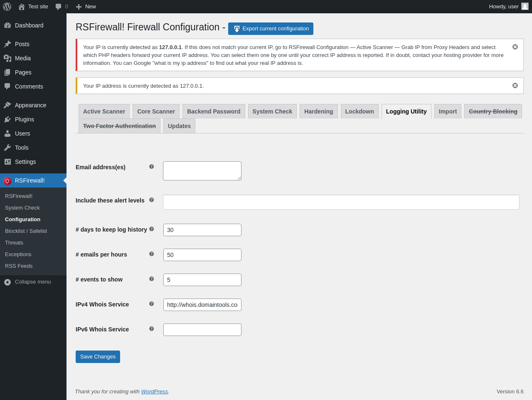Switch to the Active Scanner tab
Screen dimensions: 532x400
104,111
